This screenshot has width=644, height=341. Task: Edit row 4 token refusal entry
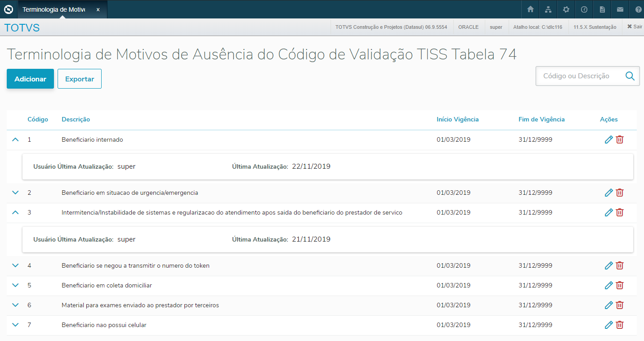(x=609, y=265)
